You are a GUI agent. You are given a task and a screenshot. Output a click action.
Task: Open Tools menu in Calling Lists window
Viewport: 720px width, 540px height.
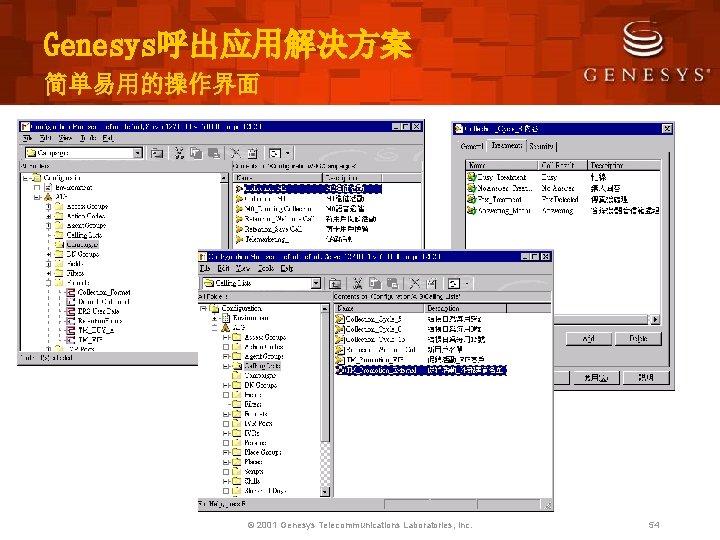pos(266,268)
